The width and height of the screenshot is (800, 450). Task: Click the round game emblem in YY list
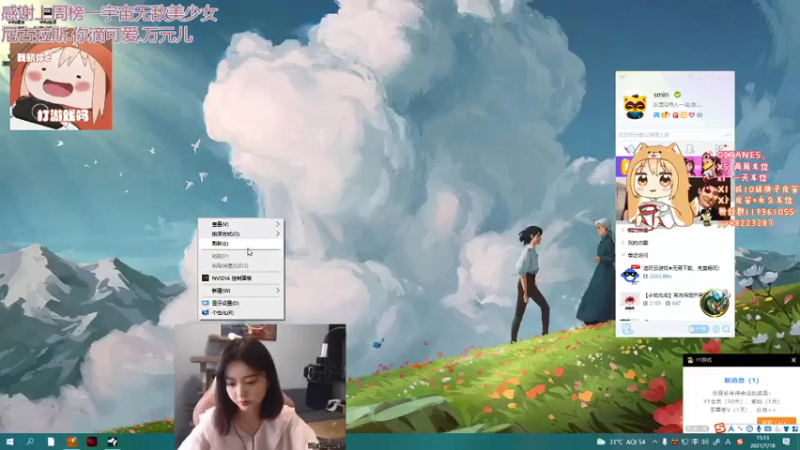point(715,302)
